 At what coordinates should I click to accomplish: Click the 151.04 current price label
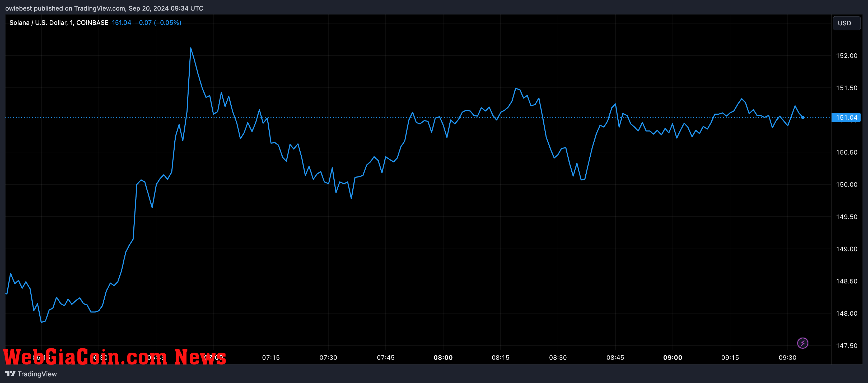(x=846, y=117)
